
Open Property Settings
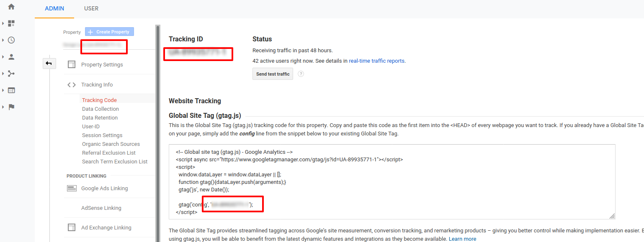(102, 65)
